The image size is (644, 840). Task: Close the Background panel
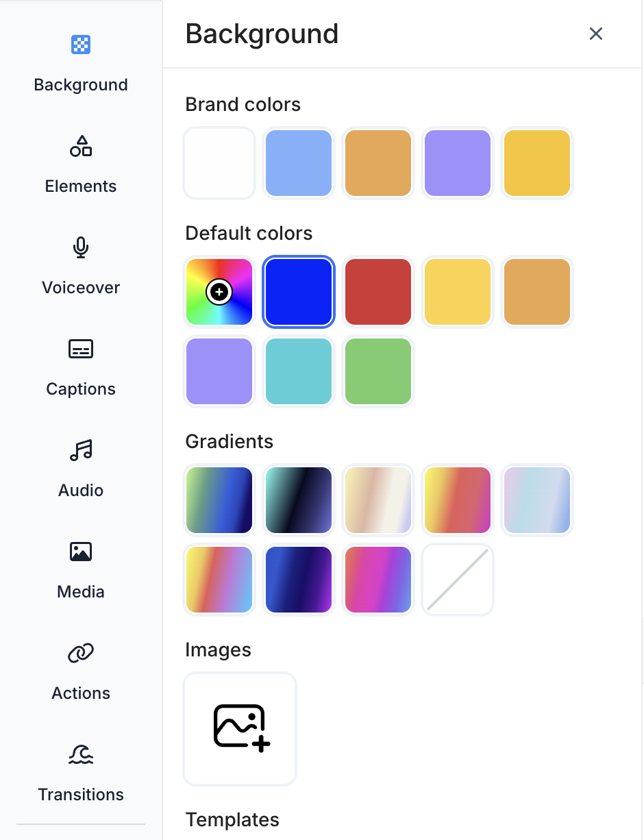point(596,34)
